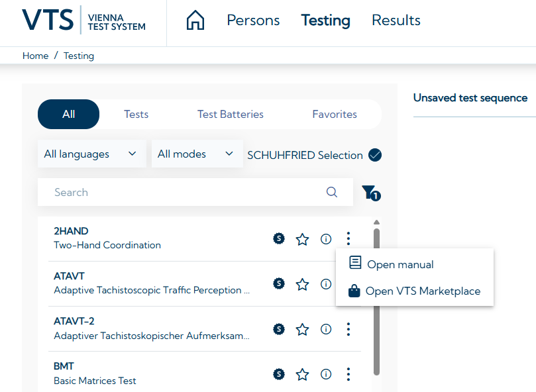Viewport: 536px width, 392px height.
Task: Show info for the 2HAND test
Action: (x=325, y=239)
